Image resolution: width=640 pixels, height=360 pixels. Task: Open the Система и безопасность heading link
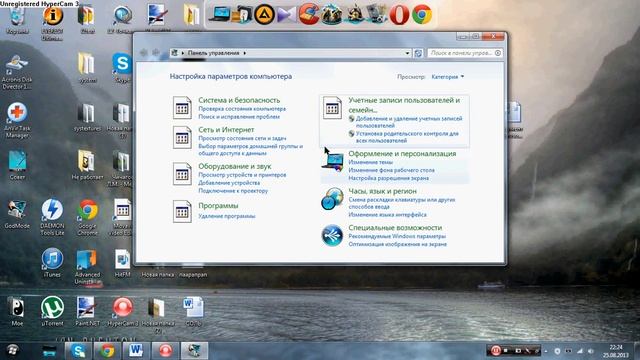(x=239, y=100)
